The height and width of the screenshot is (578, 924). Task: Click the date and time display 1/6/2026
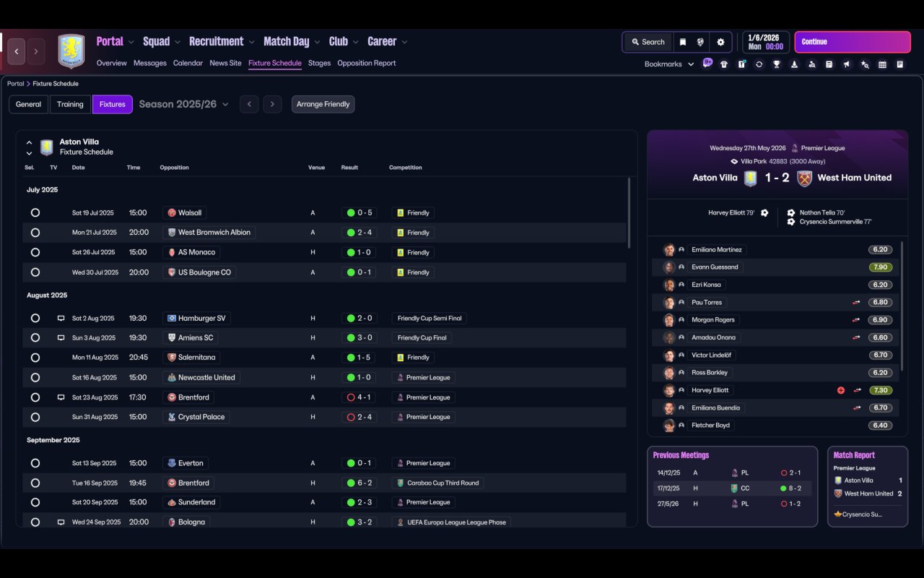[765, 42]
